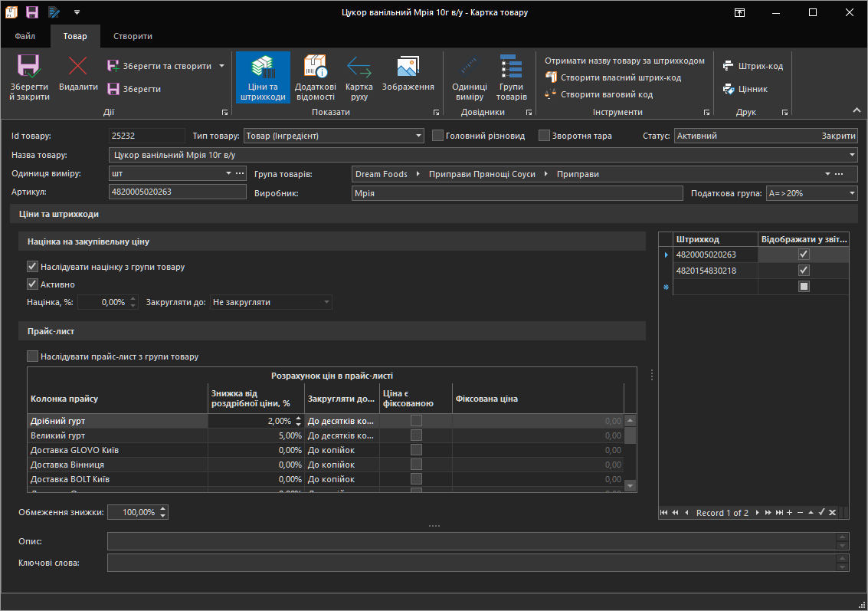The image size is (868, 611).
Task: Enable the Головний різновид checkbox
Action: tap(438, 136)
